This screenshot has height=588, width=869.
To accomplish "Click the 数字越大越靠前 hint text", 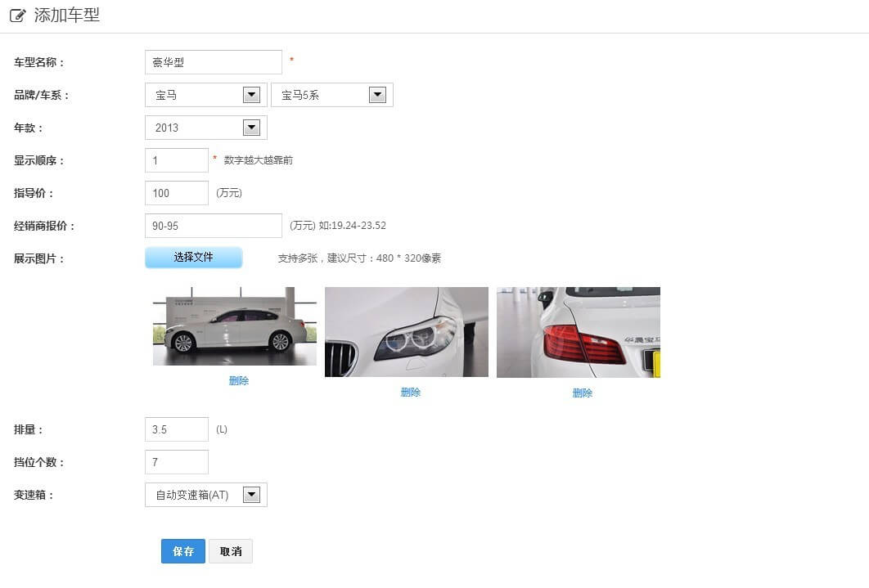I will tap(259, 160).
